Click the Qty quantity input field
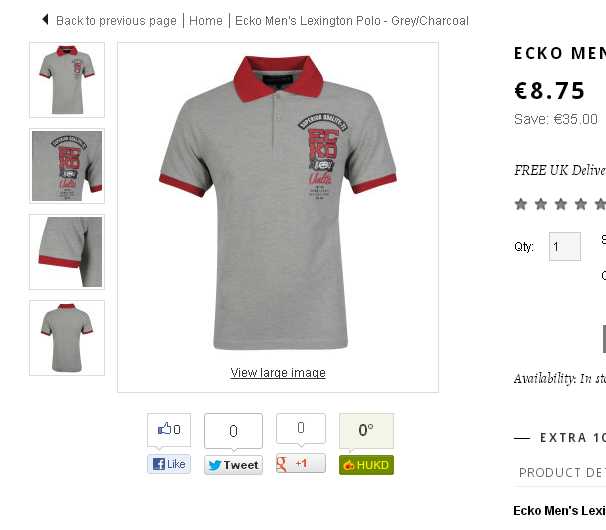Viewport: 606px width, 530px height. pyautogui.click(x=565, y=246)
